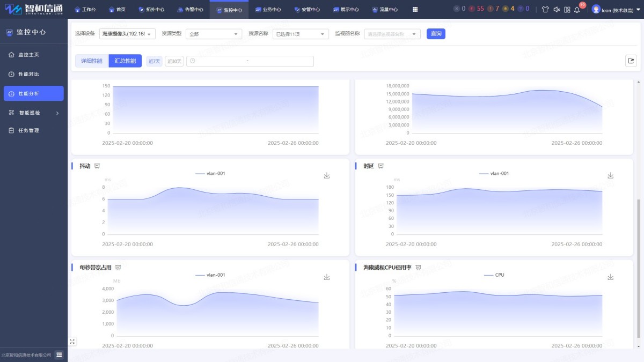Viewport: 644px width, 362px height.
Task: Open the app grid menu icon
Action: click(x=415, y=10)
